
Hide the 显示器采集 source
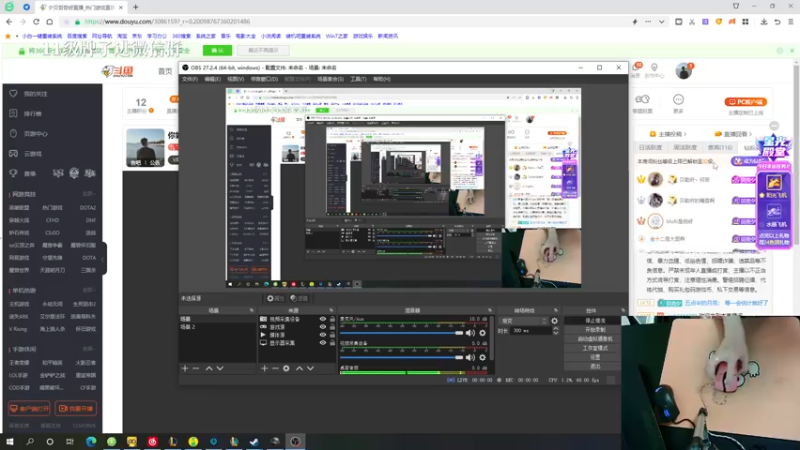(x=322, y=343)
